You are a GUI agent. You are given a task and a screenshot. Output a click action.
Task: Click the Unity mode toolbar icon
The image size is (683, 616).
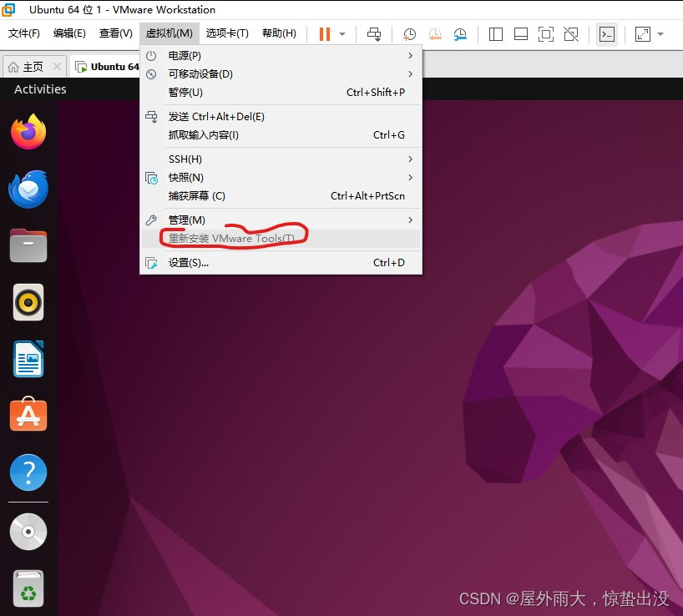[571, 34]
